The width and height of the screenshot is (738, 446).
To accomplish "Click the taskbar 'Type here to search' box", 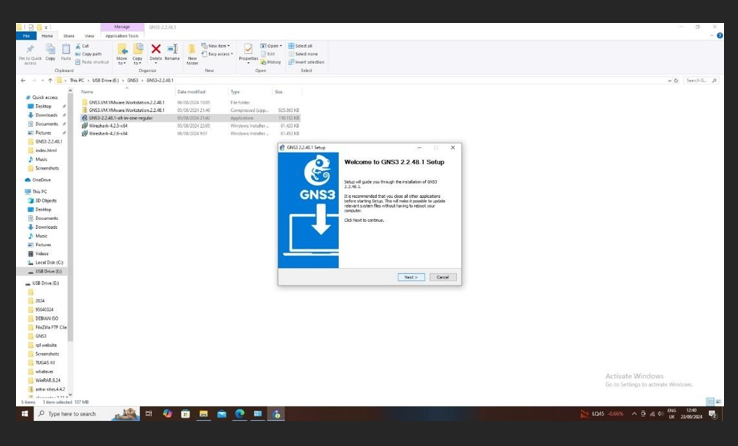I will tap(87, 414).
